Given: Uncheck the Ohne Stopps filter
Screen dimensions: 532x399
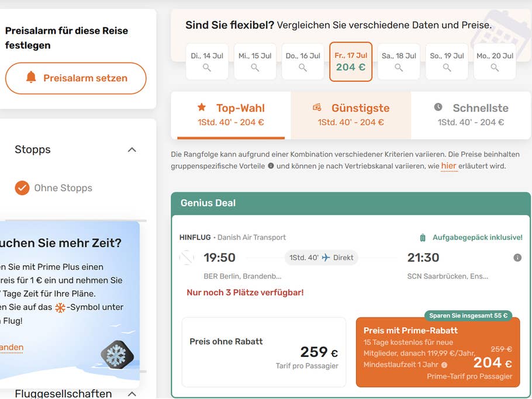Looking at the screenshot, I should click(22, 188).
